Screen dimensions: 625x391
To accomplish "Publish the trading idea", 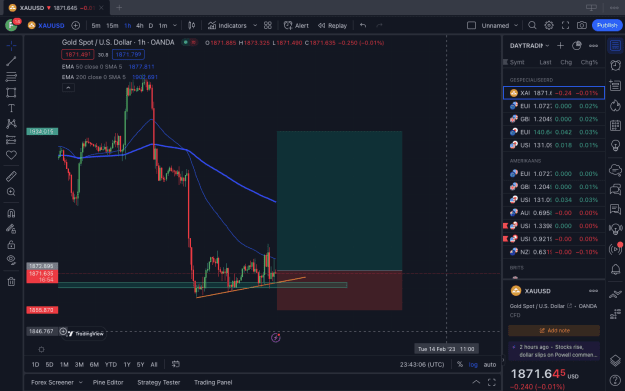I will [607, 26].
